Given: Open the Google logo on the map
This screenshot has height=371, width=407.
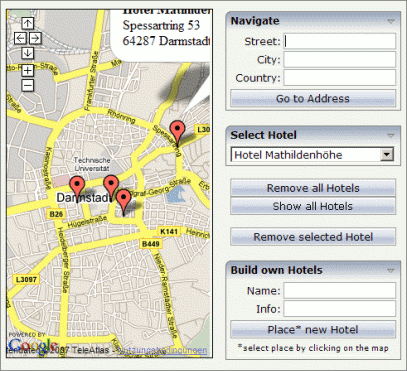Looking at the screenshot, I should tap(32, 345).
